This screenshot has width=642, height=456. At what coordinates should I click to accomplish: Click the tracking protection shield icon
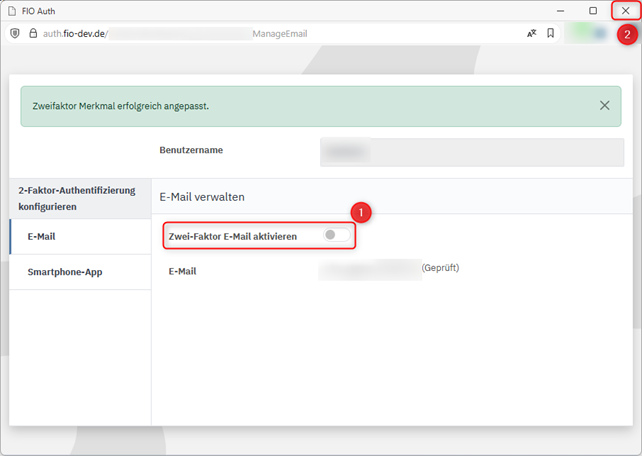pyautogui.click(x=14, y=33)
